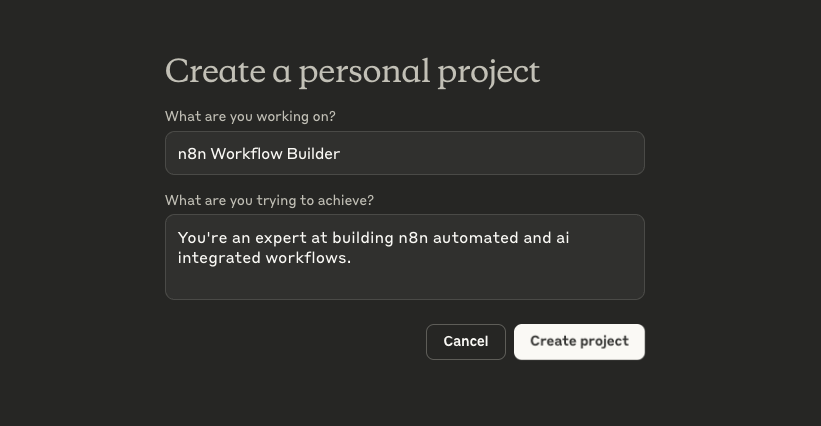Cancel the project creation dialog

[466, 342]
